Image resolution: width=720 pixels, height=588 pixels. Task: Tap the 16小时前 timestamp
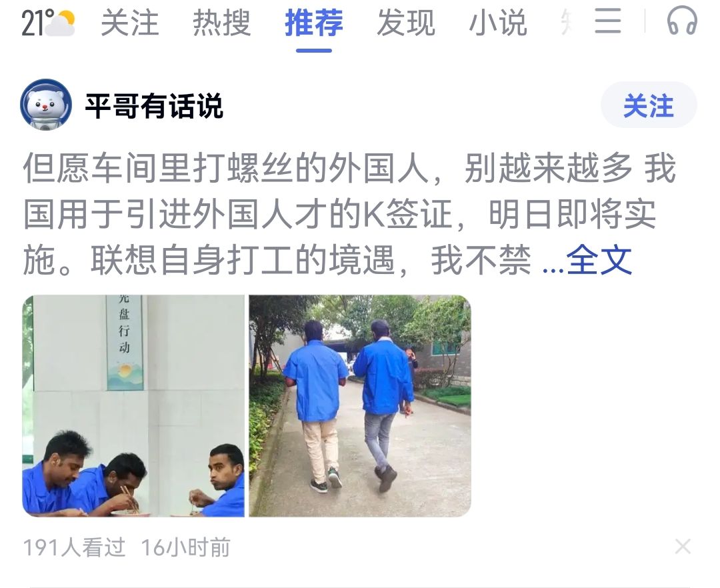(185, 547)
